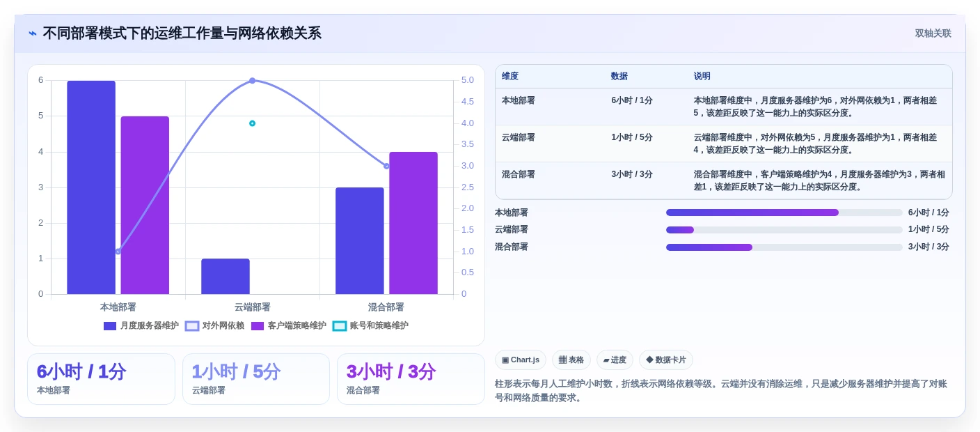Toggle the 客户端策略维护 legend swatch
The height and width of the screenshot is (432, 980).
tap(258, 326)
